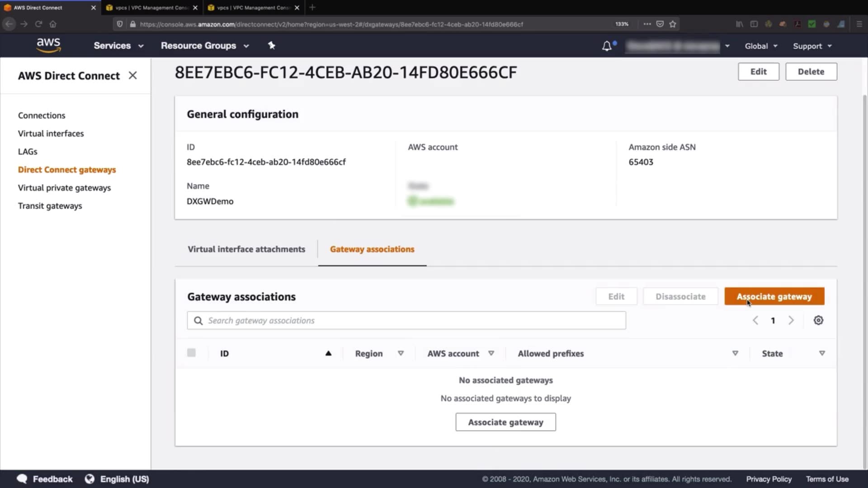This screenshot has height=488, width=868.
Task: Reload the page with browser refresh icon
Action: pyautogui.click(x=38, y=24)
